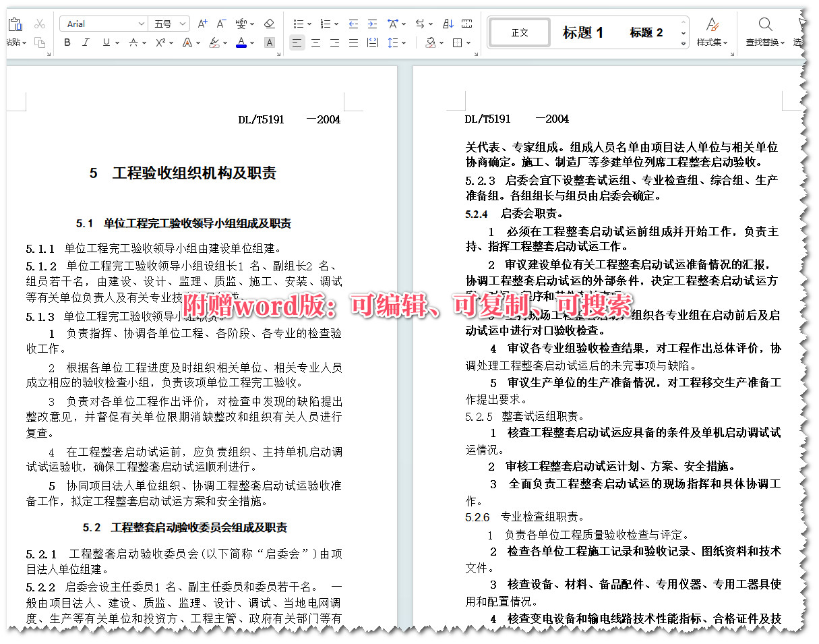Click the Paste clipboard icon
819x644 pixels.
pyautogui.click(x=16, y=22)
